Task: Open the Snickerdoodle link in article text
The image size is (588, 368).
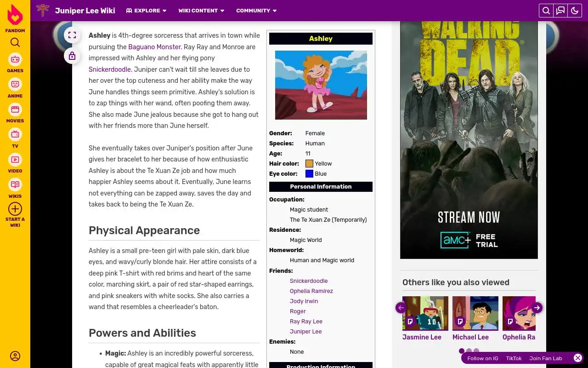Action: tap(110, 69)
